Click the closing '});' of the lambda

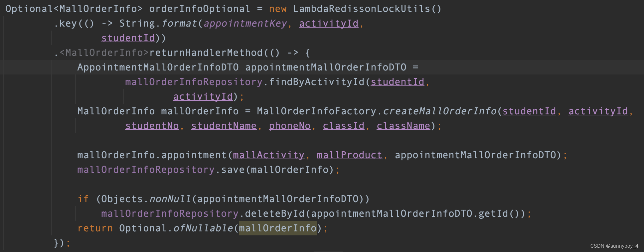pyautogui.click(x=62, y=243)
